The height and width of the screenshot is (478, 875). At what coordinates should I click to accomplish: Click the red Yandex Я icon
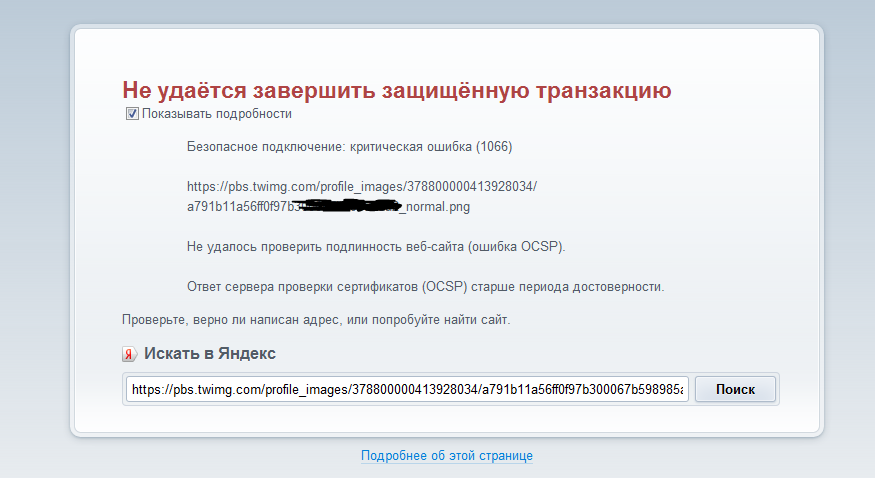(x=129, y=354)
